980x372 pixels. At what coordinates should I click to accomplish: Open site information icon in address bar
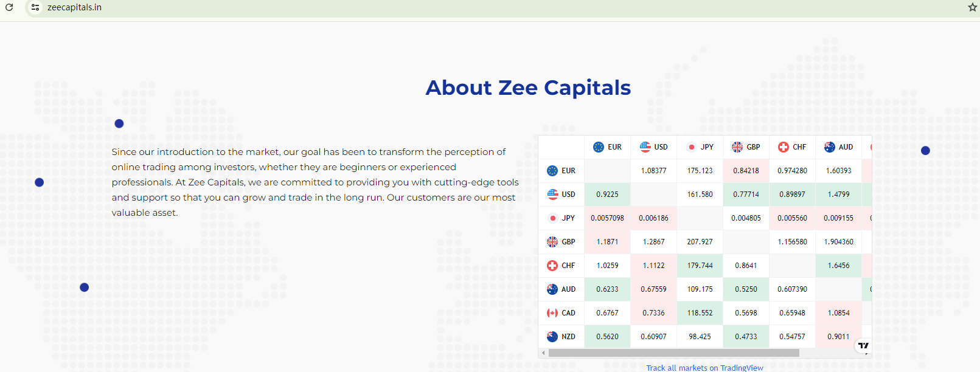(35, 7)
